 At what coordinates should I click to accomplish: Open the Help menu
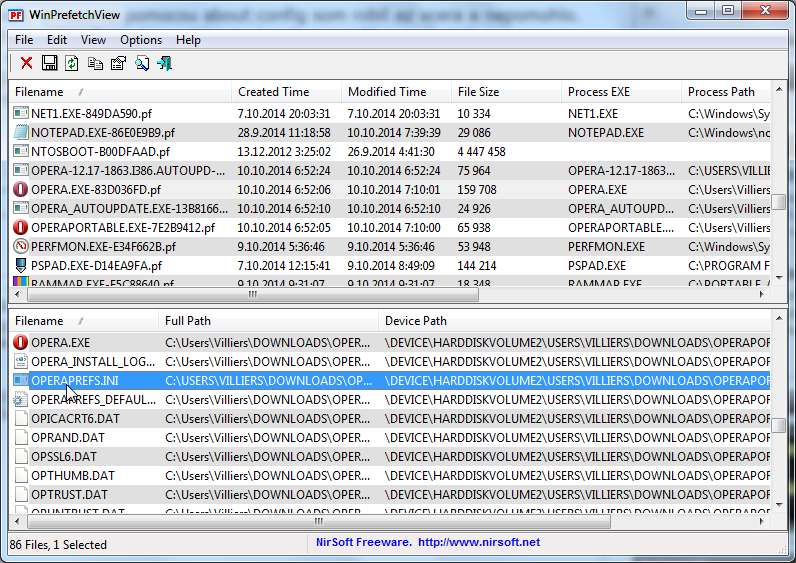[188, 40]
